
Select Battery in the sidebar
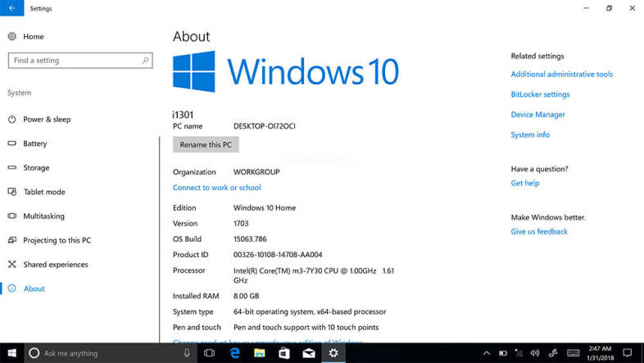point(34,143)
